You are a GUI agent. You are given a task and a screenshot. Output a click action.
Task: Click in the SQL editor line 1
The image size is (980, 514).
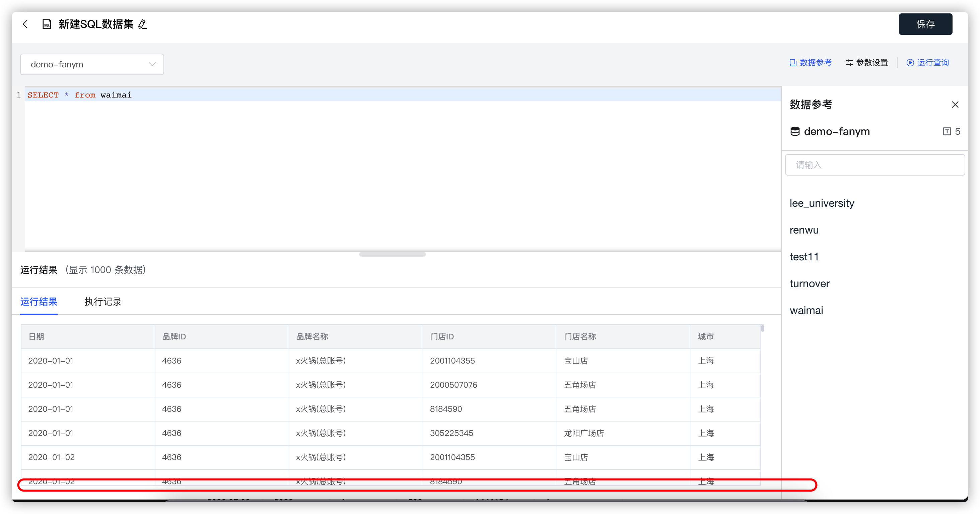click(x=403, y=95)
